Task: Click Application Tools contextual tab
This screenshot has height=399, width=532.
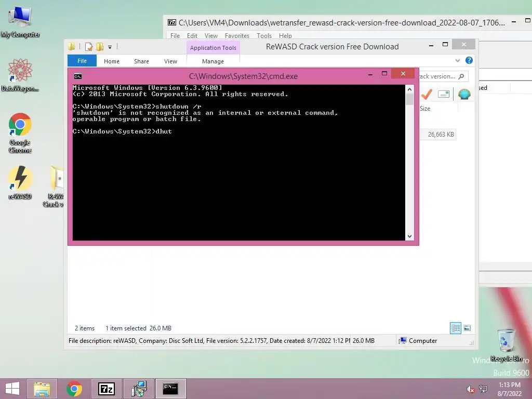Action: point(213,48)
